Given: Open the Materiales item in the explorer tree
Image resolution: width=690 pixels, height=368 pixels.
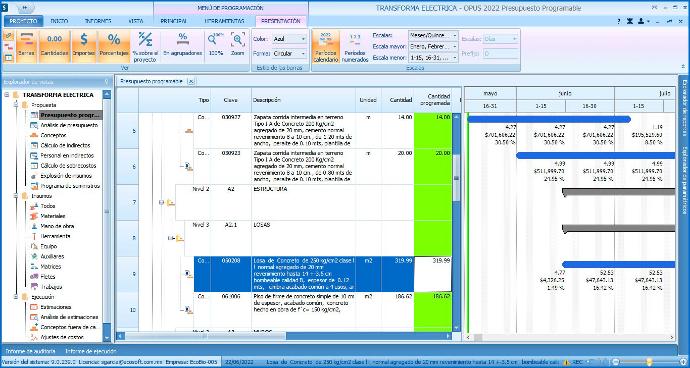Looking at the screenshot, I should tap(53, 216).
